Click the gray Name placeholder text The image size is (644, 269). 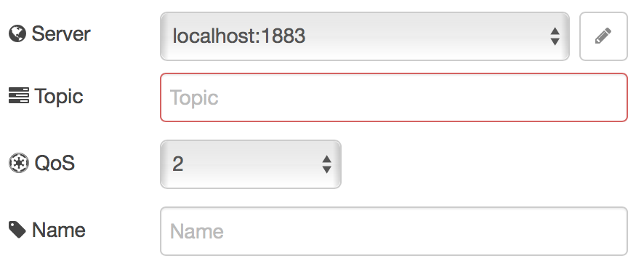coord(197,231)
